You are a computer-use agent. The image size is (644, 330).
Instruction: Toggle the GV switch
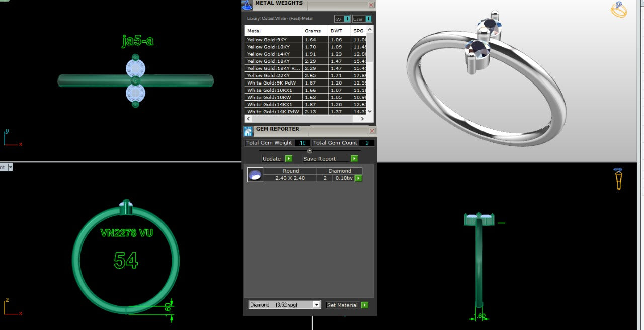click(343, 19)
